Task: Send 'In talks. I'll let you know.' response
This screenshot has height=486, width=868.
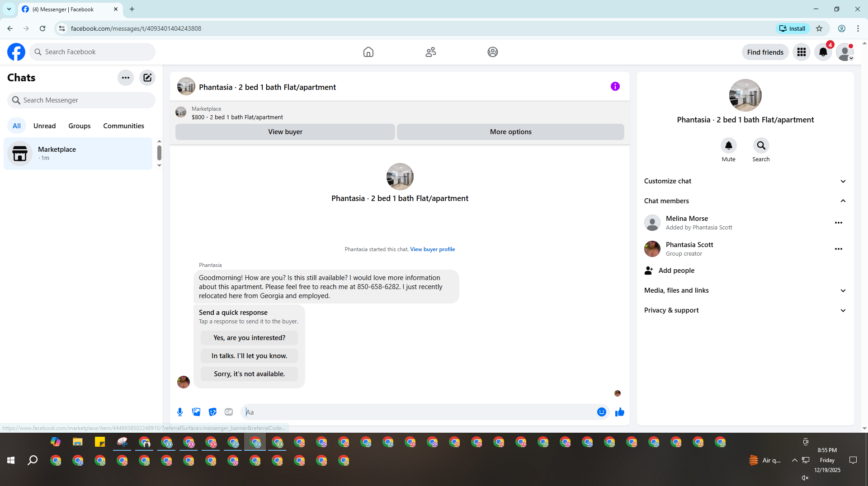Action: point(250,356)
